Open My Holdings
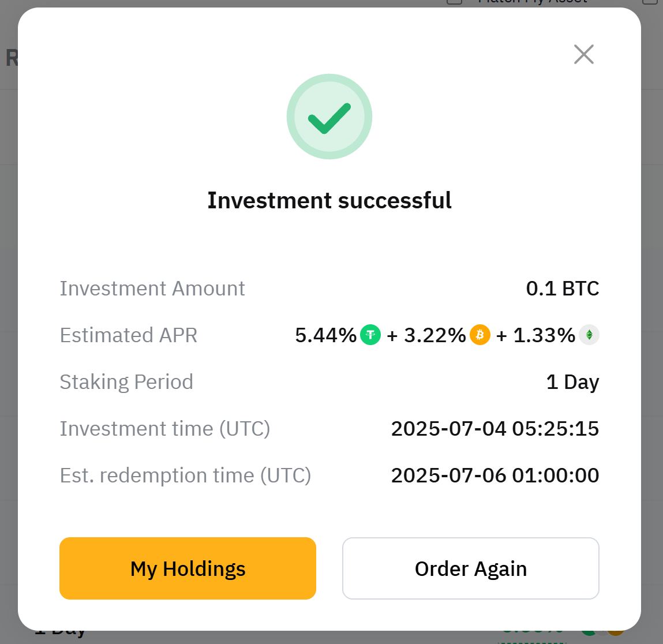Image resolution: width=663 pixels, height=644 pixels. coord(188,568)
